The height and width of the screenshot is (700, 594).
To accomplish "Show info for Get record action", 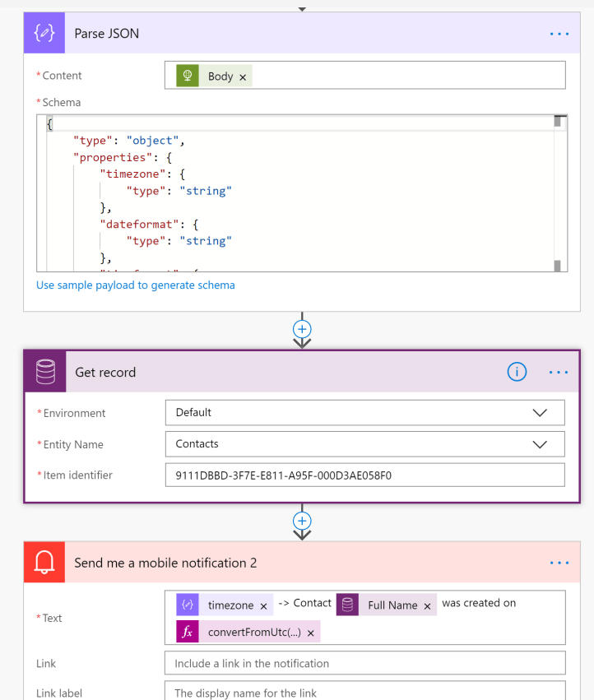I will pyautogui.click(x=517, y=373).
